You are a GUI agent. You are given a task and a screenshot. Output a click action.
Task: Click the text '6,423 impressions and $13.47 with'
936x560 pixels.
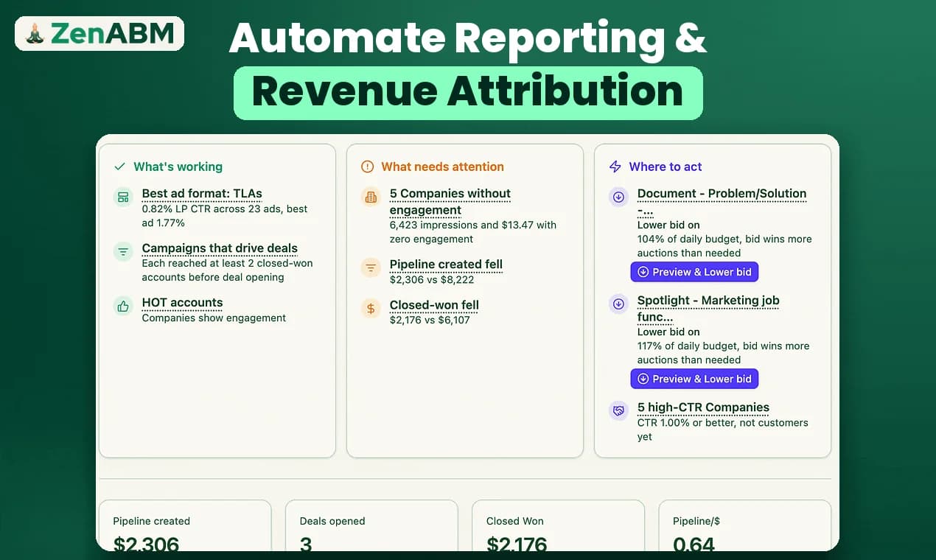(473, 225)
